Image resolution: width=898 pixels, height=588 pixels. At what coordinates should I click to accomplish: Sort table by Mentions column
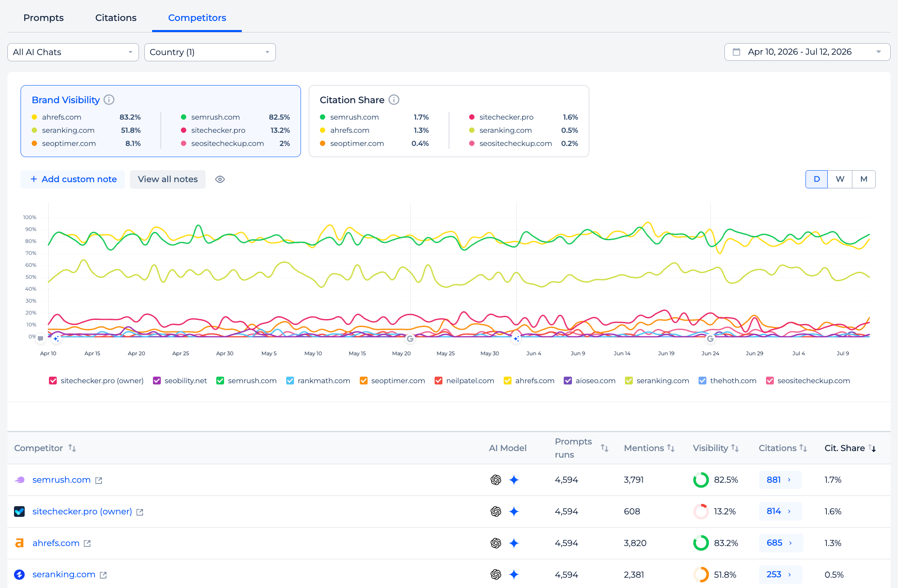pos(671,448)
